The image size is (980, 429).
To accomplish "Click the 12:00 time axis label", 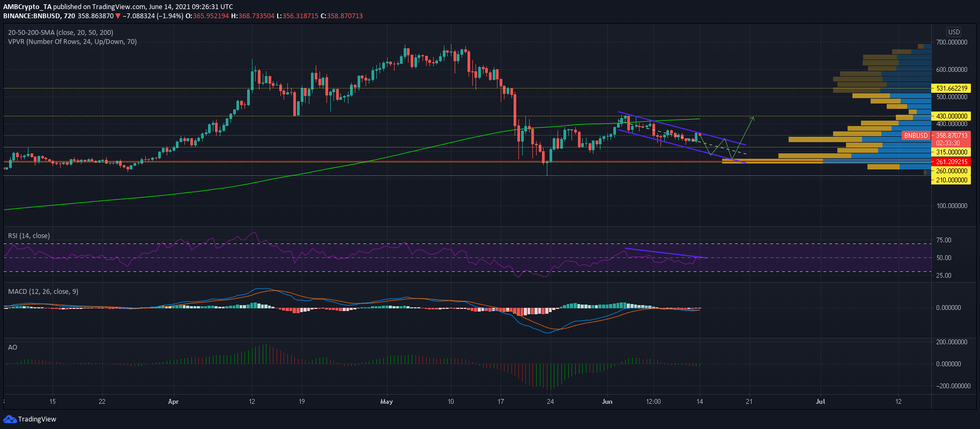I will click(654, 401).
